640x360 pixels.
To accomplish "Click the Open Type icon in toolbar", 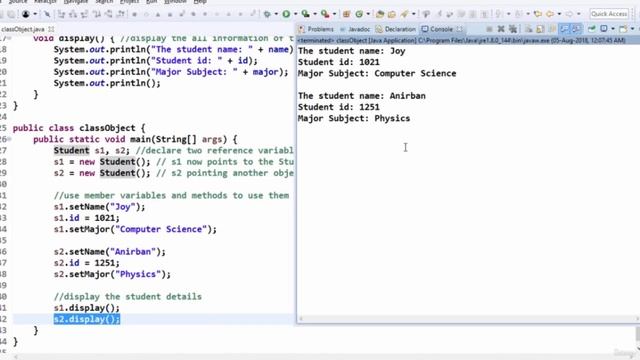I will point(380,14).
